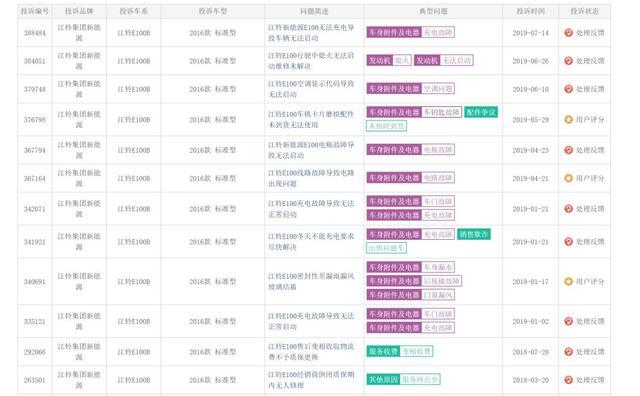Click 车门故障 tag in row 342071
Image resolution: width=640 pixels, height=396 pixels.
411,202
